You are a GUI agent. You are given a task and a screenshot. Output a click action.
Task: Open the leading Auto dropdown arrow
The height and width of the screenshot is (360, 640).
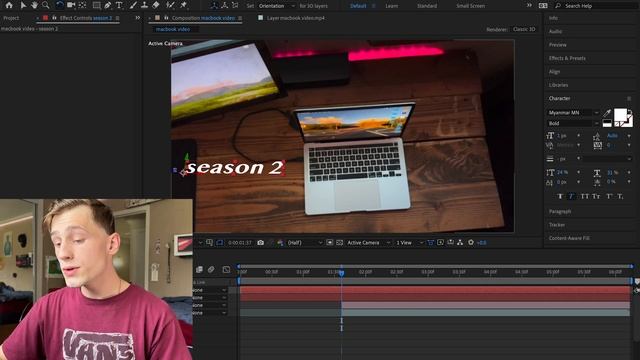coord(629,136)
